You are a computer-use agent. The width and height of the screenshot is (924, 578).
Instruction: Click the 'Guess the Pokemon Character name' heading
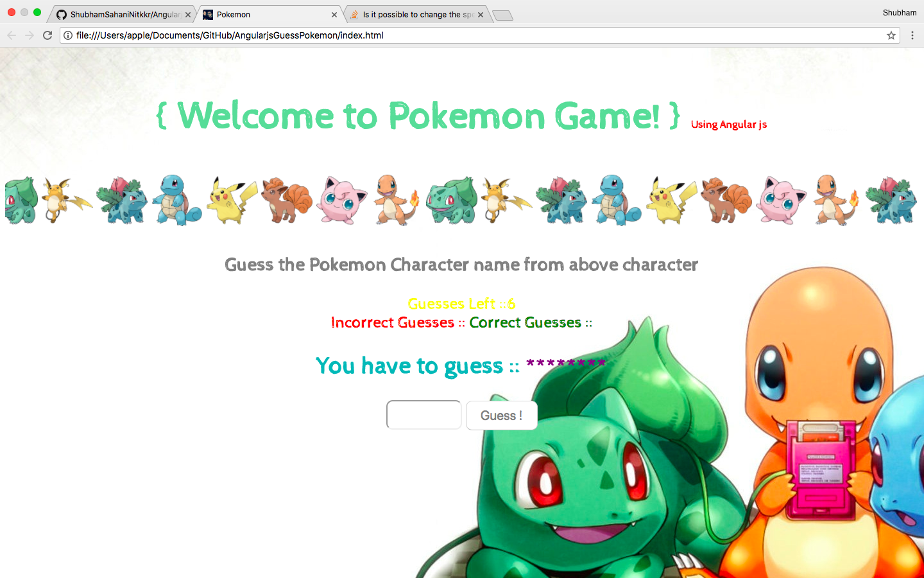461,265
